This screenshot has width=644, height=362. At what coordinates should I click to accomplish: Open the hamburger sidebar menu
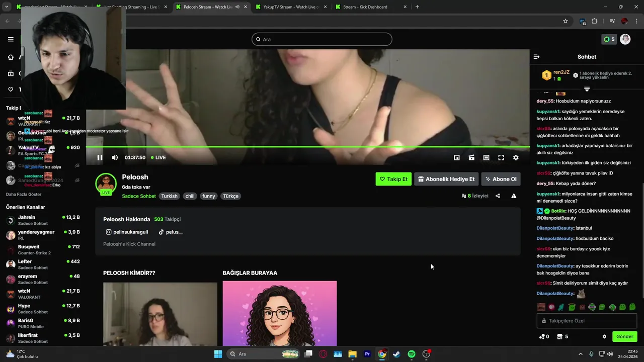pyautogui.click(x=11, y=39)
